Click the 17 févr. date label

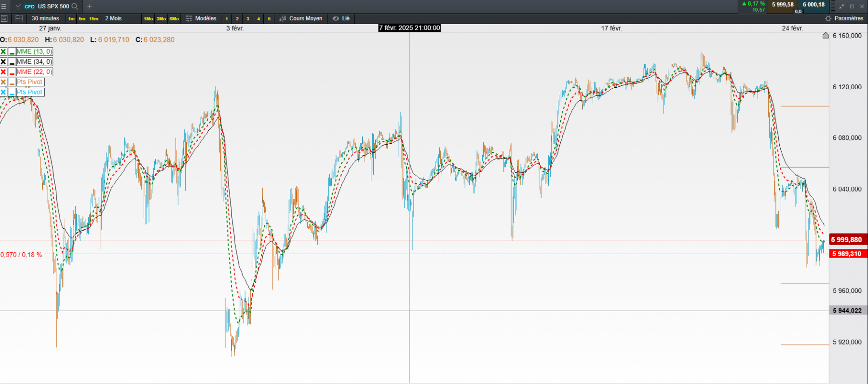click(611, 28)
